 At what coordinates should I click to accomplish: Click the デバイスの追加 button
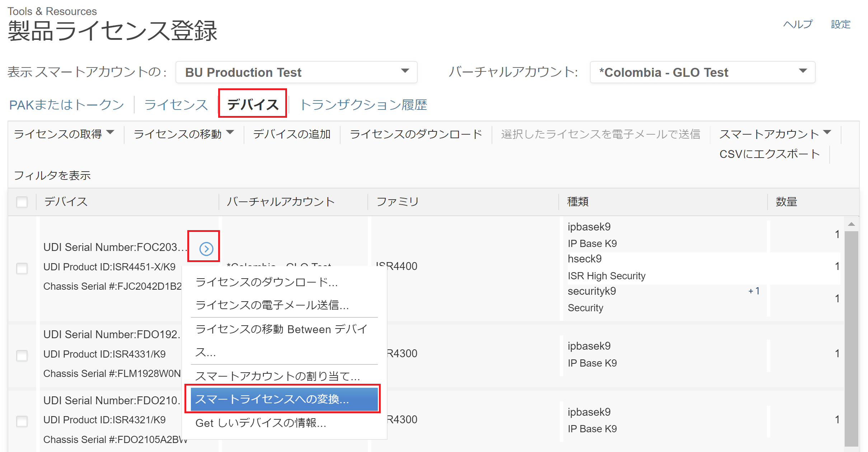click(x=291, y=134)
